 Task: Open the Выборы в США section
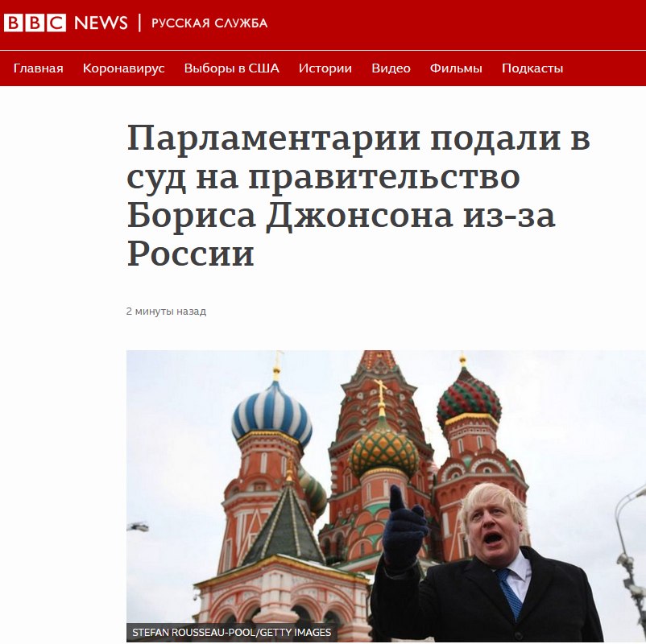(231, 68)
